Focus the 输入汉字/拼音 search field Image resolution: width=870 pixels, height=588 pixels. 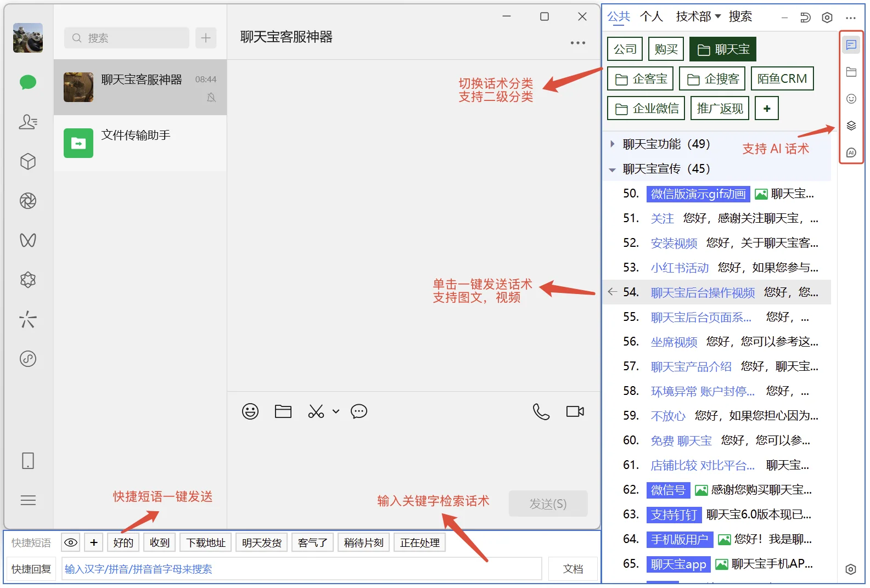(302, 569)
